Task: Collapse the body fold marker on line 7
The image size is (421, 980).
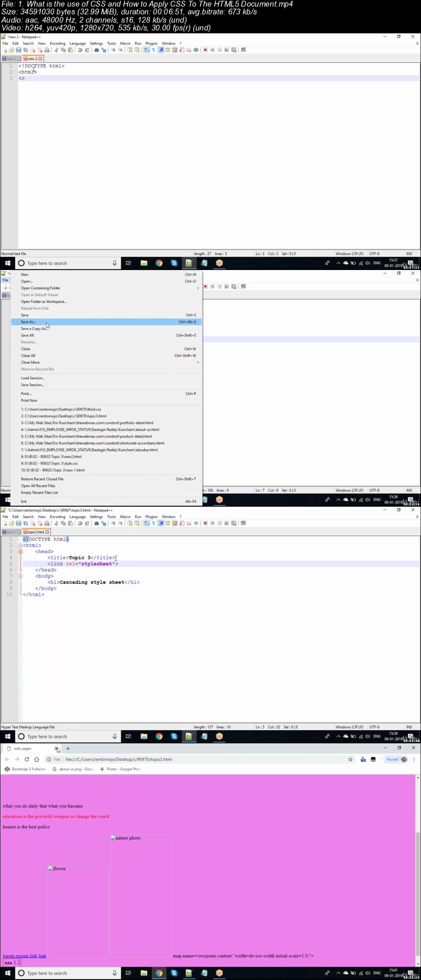Action: click(x=20, y=576)
